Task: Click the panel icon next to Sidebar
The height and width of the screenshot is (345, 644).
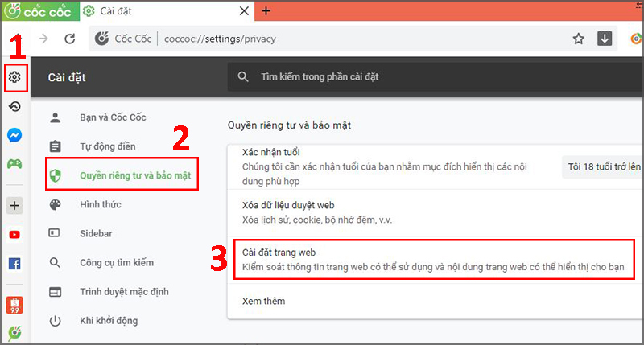Action: pos(54,233)
